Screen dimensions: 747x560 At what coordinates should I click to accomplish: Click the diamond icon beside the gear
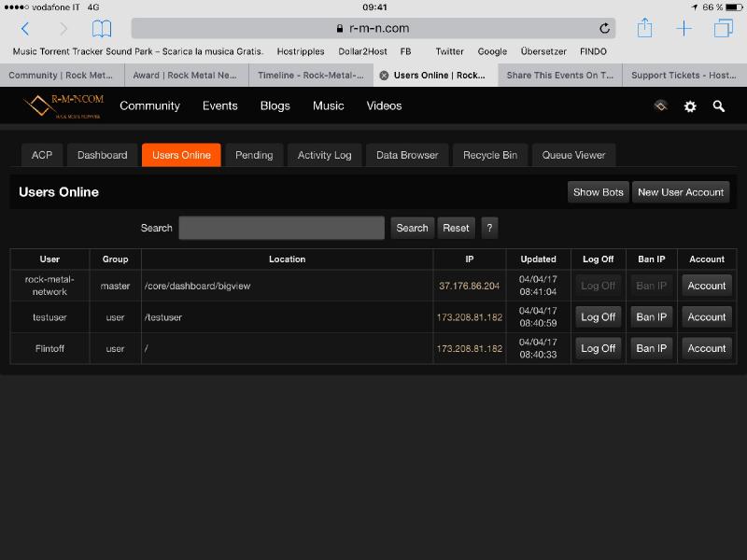pyautogui.click(x=661, y=105)
